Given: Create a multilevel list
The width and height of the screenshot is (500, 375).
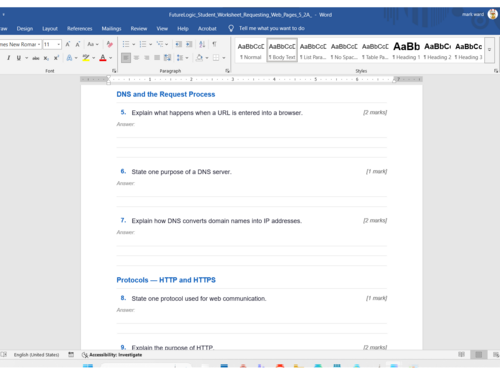Looking at the screenshot, I should coord(160,44).
